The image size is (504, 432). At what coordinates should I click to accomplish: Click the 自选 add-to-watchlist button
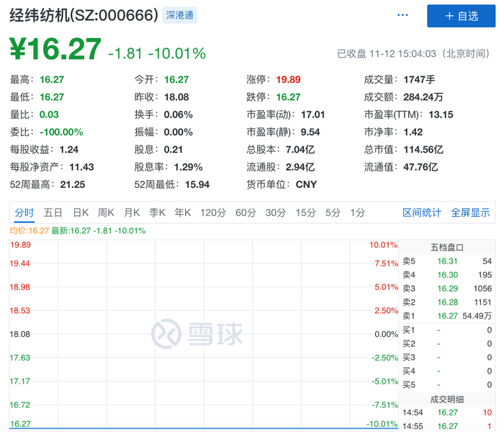(461, 16)
